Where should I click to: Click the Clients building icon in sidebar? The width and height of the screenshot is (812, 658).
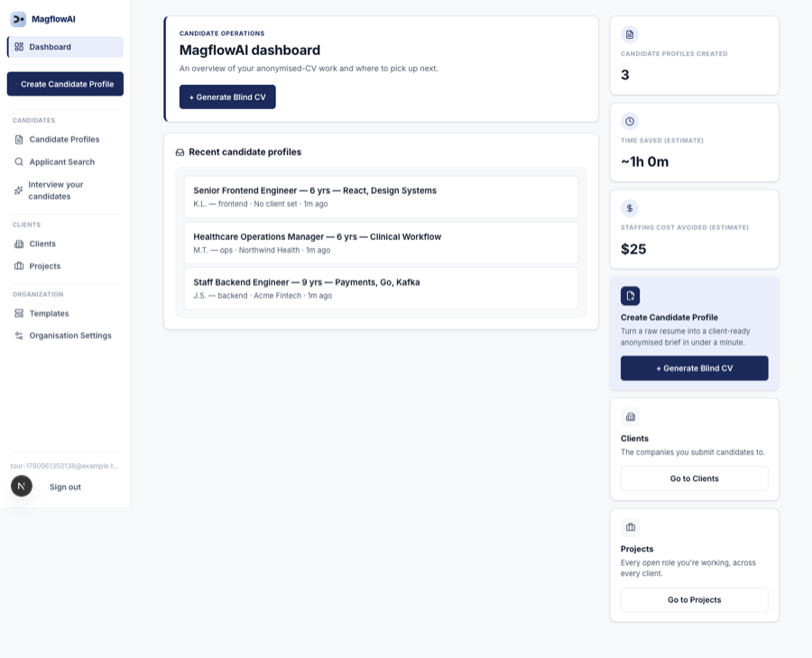[x=19, y=244]
